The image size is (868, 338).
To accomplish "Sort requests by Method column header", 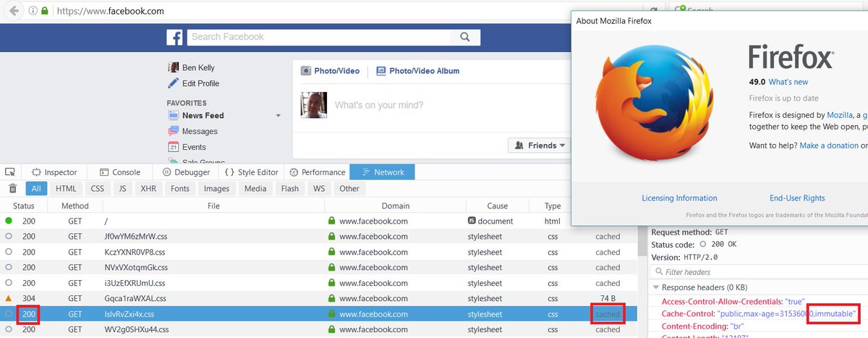I will [75, 206].
